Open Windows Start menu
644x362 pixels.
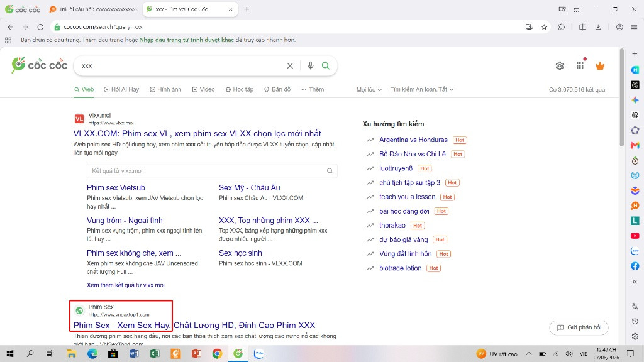click(10, 354)
